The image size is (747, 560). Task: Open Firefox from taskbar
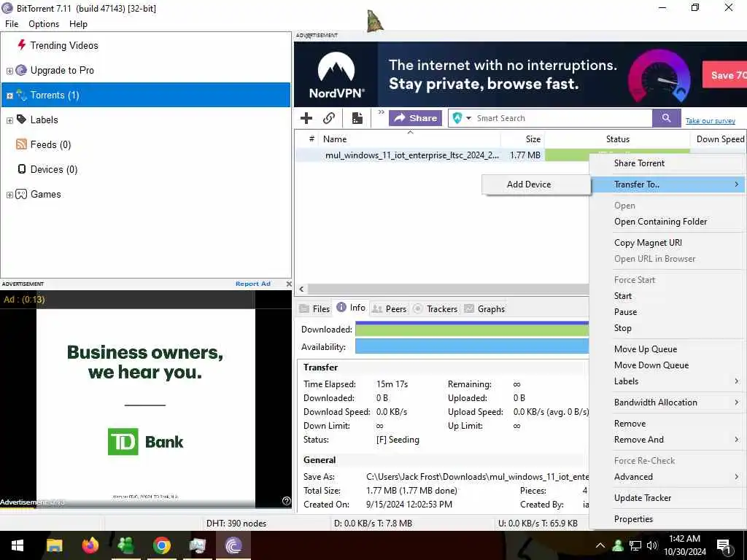90,545
